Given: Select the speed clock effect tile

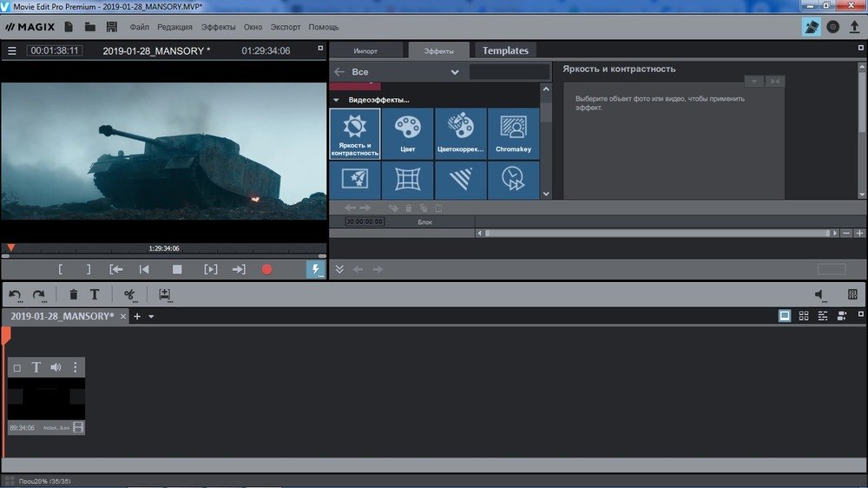Looking at the screenshot, I should (x=513, y=180).
